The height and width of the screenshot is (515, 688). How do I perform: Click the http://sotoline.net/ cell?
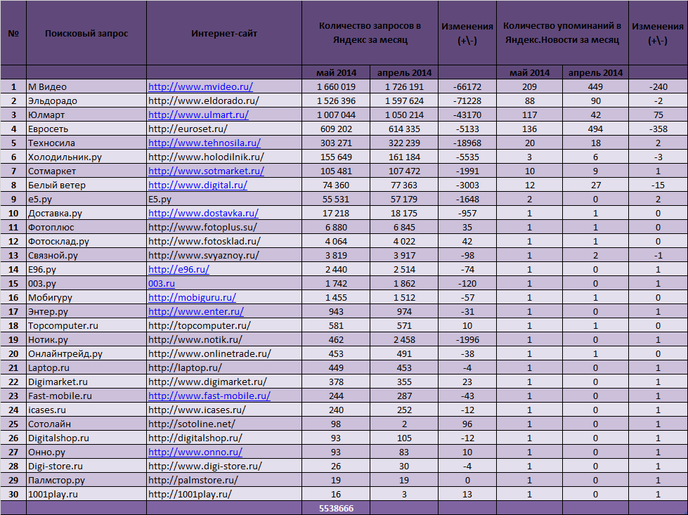[224, 424]
